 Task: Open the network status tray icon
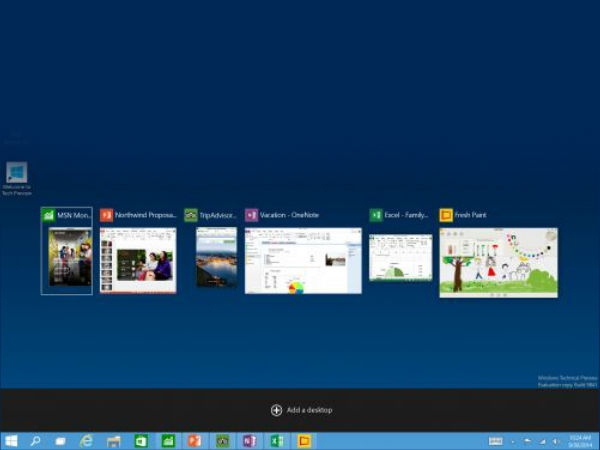543,442
